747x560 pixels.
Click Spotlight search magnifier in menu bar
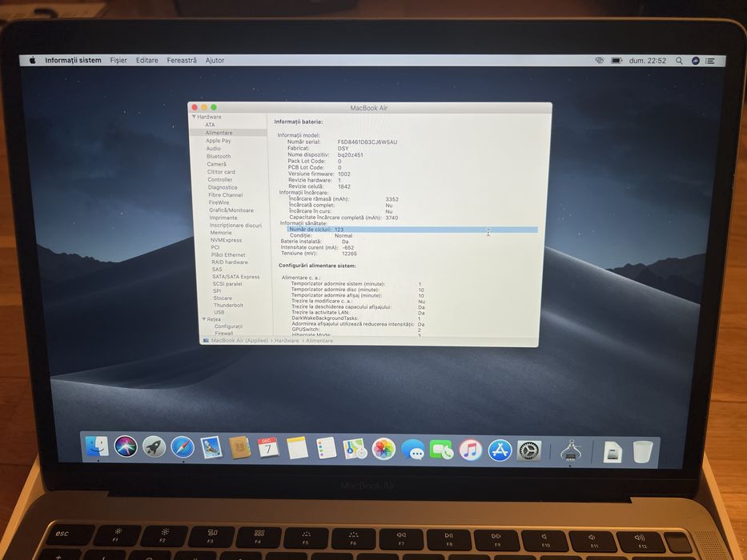coord(679,61)
